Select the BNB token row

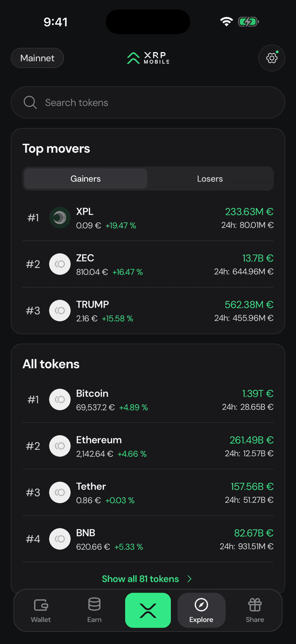coord(148,539)
